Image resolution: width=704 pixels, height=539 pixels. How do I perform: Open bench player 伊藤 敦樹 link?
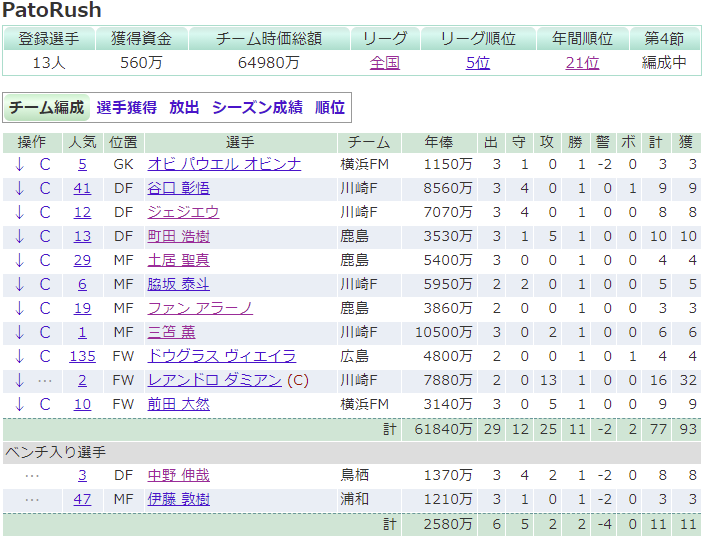click(178, 499)
